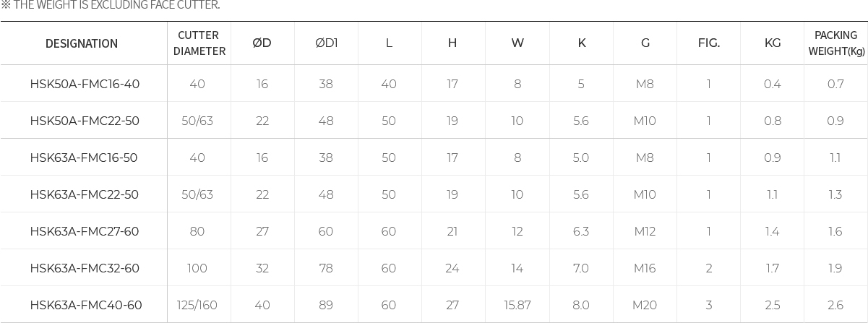Screen dimensions: 868x323
Task: Click the M20 thread size cell
Action: (x=644, y=306)
